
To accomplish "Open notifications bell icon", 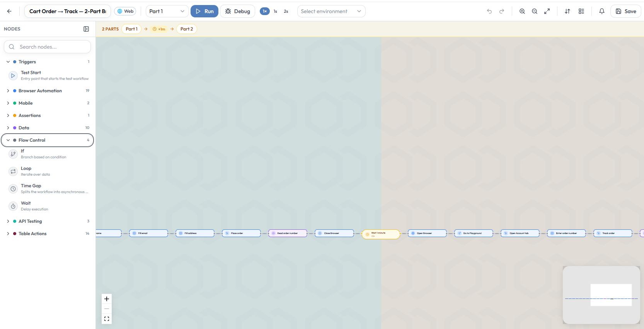I will click(x=602, y=11).
